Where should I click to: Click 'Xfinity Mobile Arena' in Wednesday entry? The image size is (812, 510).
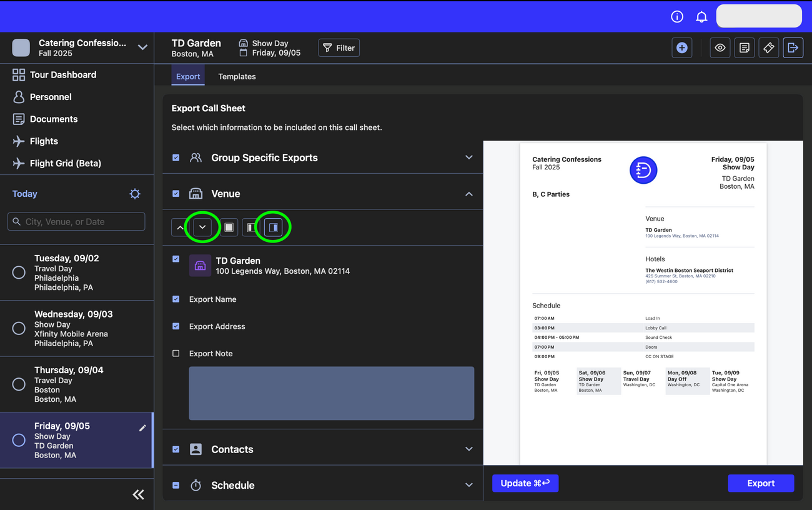(x=71, y=334)
